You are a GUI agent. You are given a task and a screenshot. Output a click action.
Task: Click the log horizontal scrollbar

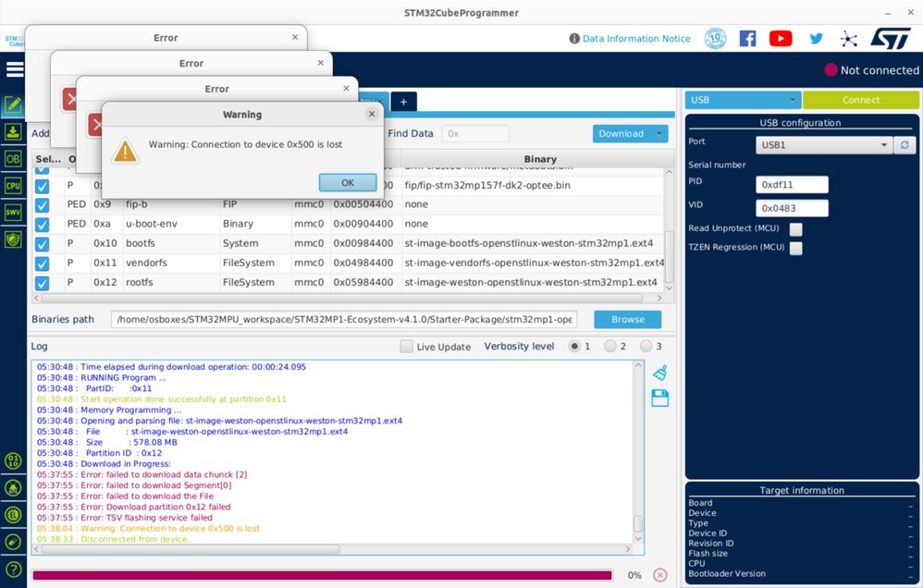pyautogui.click(x=191, y=549)
